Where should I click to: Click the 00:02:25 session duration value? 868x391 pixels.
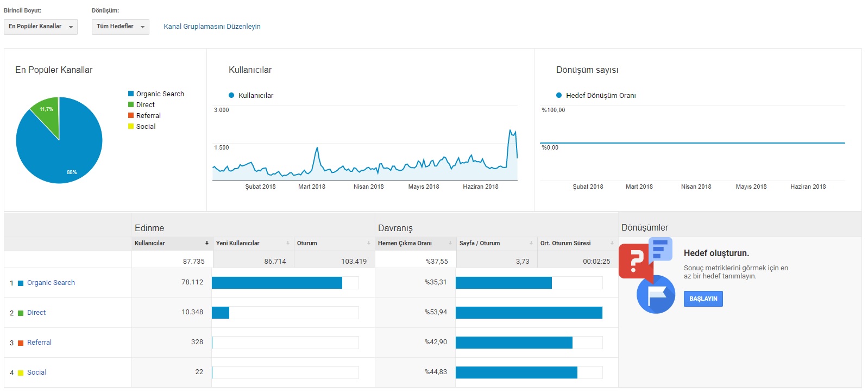pos(596,262)
